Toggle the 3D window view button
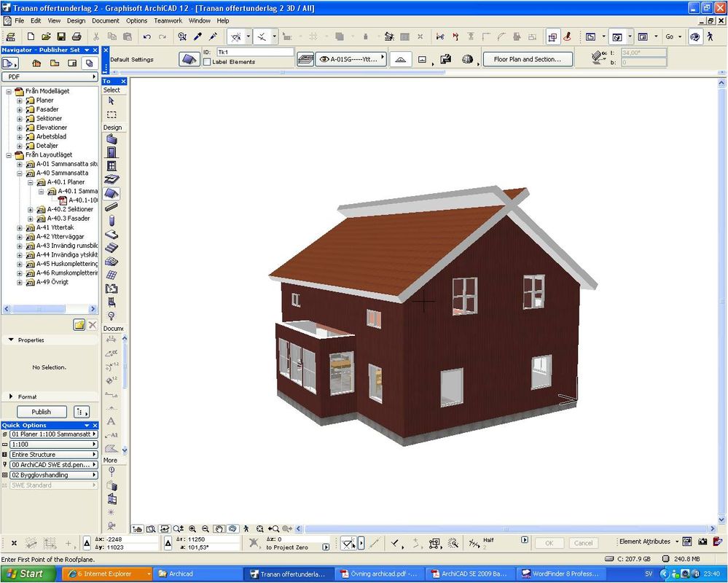Viewport: 728px width, 583px height. 617,36
